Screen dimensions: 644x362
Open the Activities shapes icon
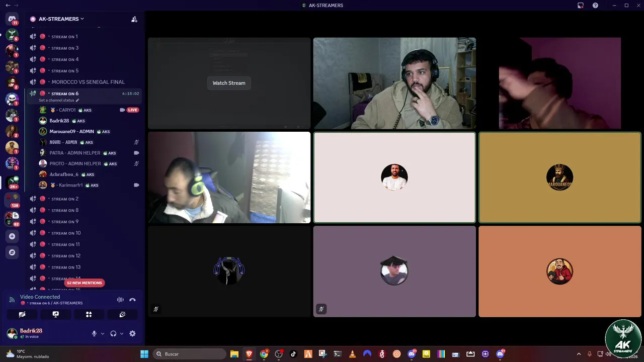pos(89,314)
